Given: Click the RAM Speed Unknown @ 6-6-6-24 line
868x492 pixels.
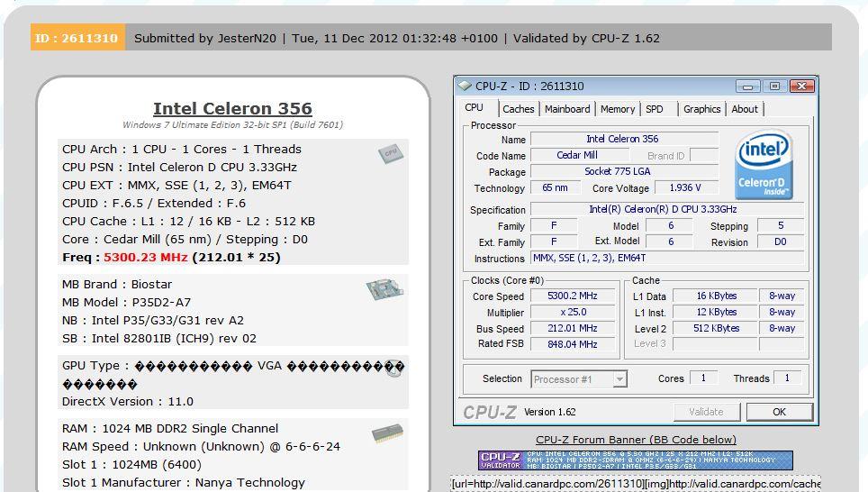Looking at the screenshot, I should pyautogui.click(x=201, y=447).
